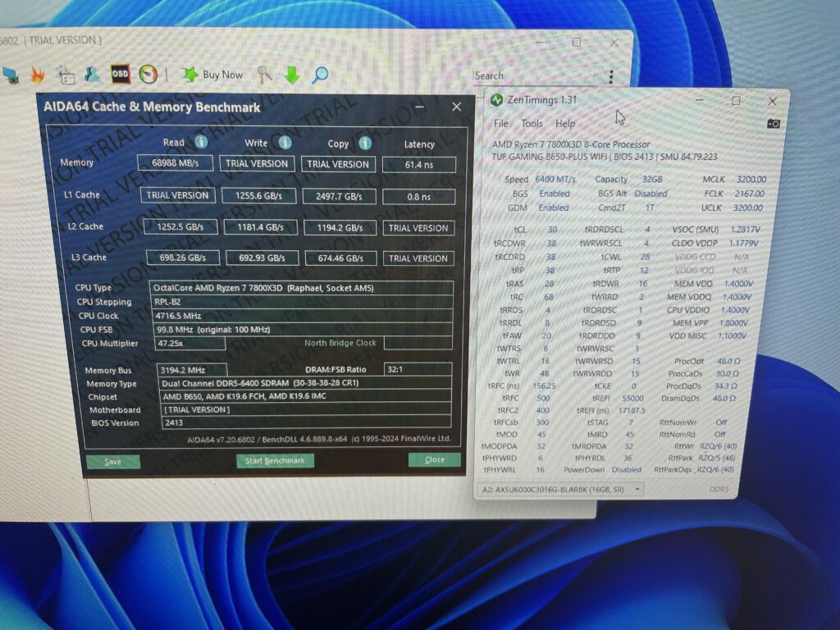
Task: Click the VSOC (SMU) value 1.2817V
Action: pos(745,230)
